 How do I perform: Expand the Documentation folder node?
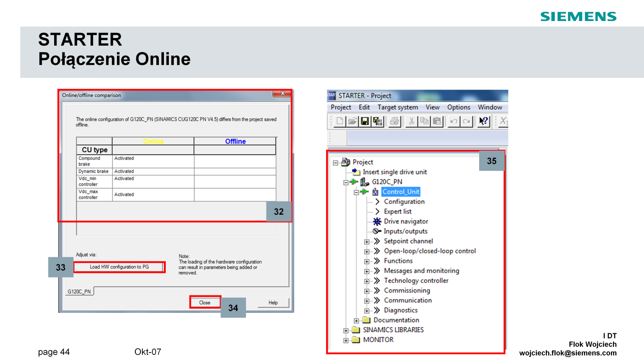click(x=356, y=320)
